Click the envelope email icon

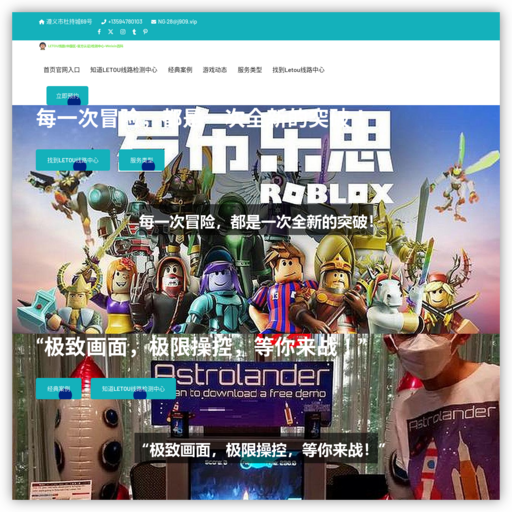[153, 22]
